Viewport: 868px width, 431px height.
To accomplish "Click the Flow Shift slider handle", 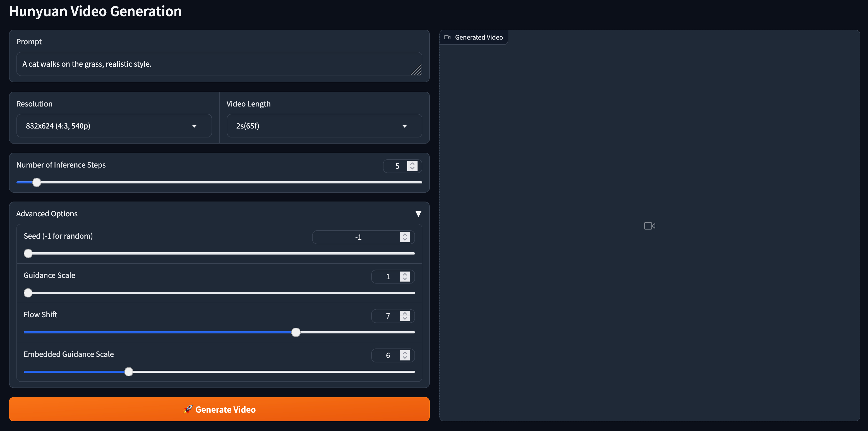I will click(x=296, y=332).
